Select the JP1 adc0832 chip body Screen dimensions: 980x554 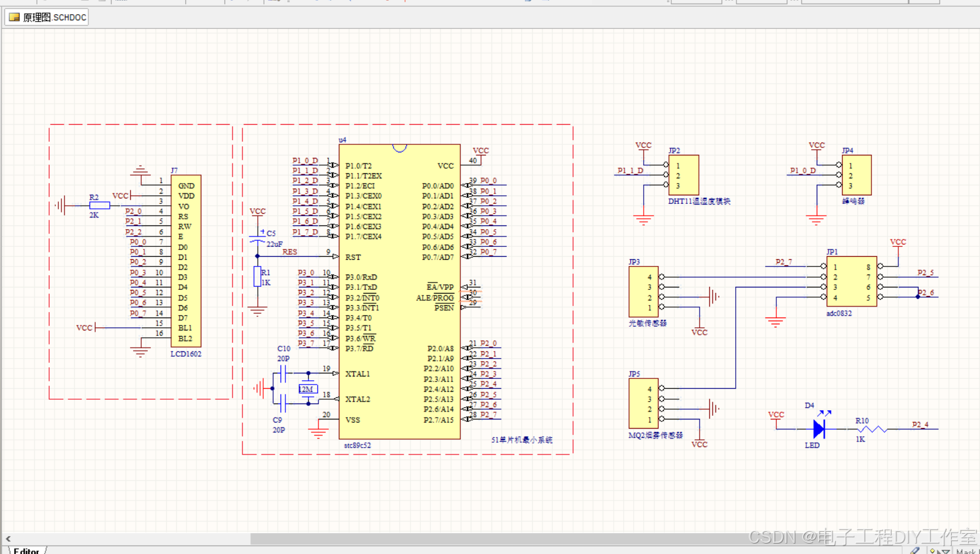pos(852,282)
